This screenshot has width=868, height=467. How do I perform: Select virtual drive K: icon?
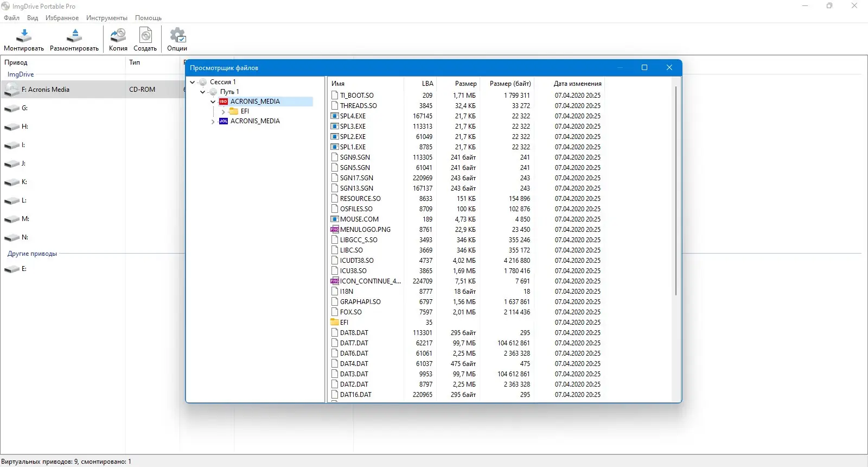[11, 182]
